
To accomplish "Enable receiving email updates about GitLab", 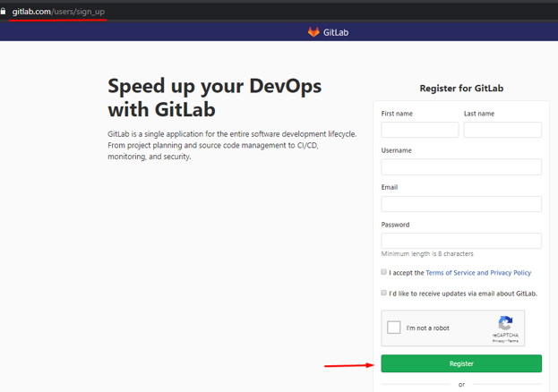I will point(383,293).
